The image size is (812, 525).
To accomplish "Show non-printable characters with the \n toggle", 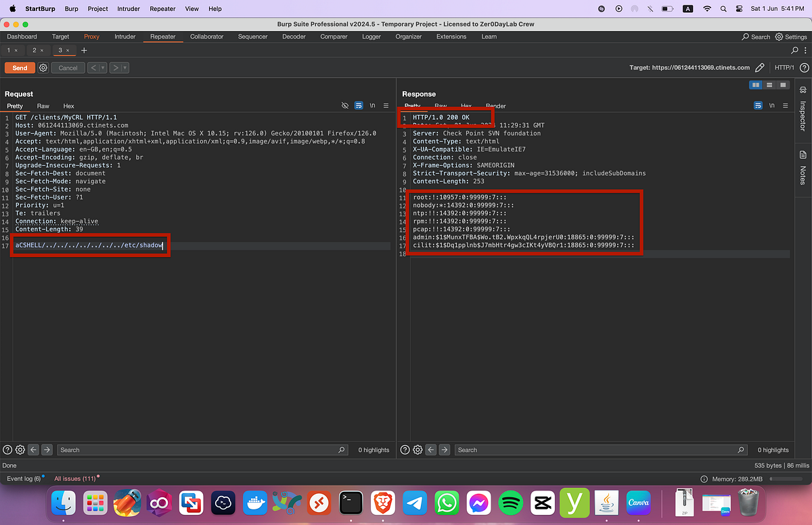I will (371, 106).
